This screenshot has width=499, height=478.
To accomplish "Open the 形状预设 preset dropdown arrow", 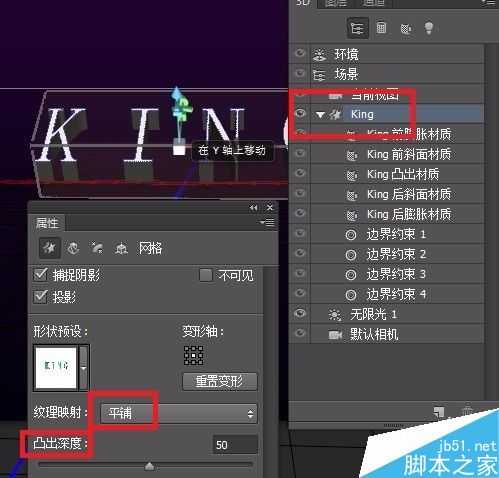I will click(84, 368).
